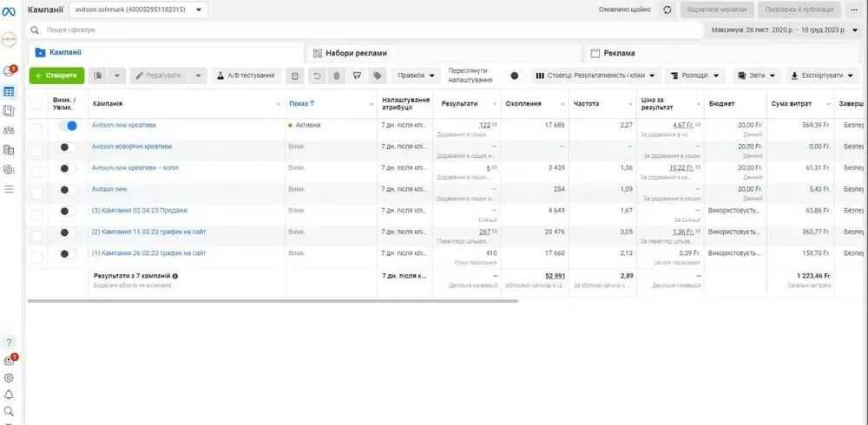868x425 pixels.
Task: Click the Перевірка й публікація button
Action: coord(799,10)
